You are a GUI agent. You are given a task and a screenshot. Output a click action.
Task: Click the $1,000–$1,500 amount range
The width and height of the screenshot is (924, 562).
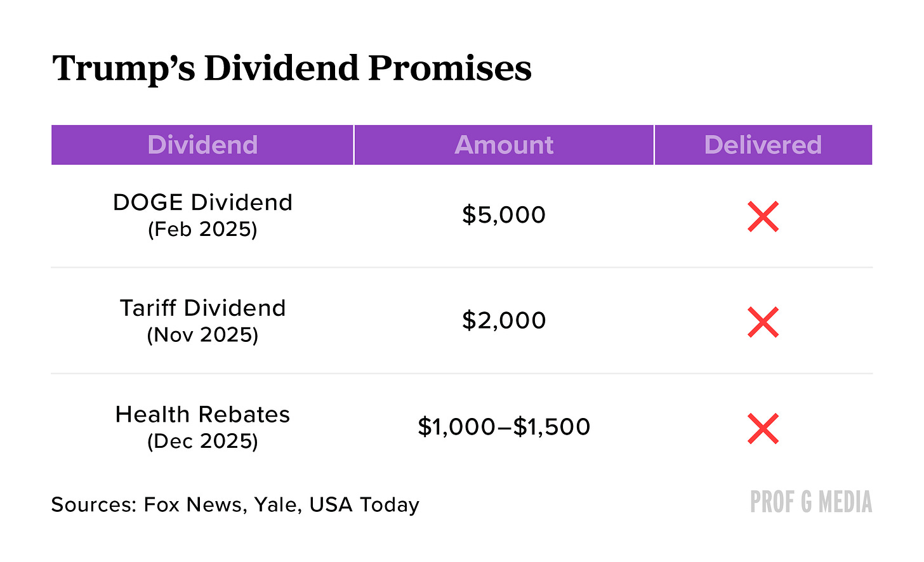point(504,426)
